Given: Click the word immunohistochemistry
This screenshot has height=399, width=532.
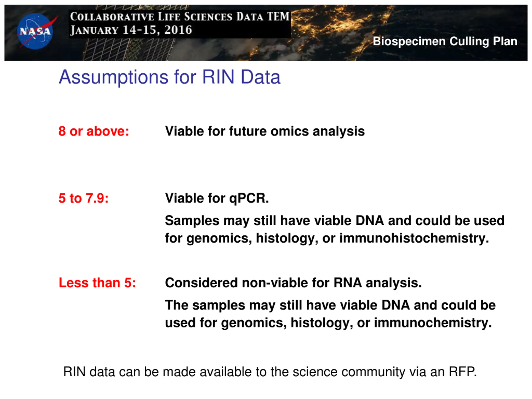Looking at the screenshot, I should [x=414, y=238].
